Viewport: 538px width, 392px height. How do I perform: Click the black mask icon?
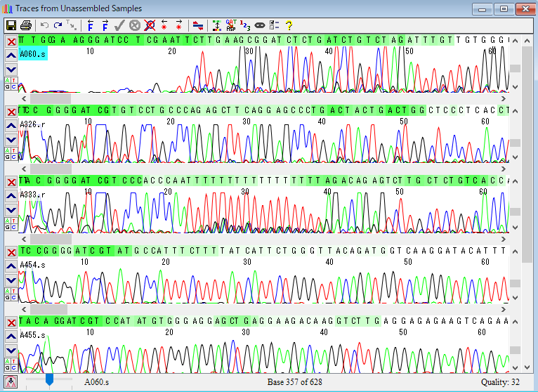pos(260,25)
